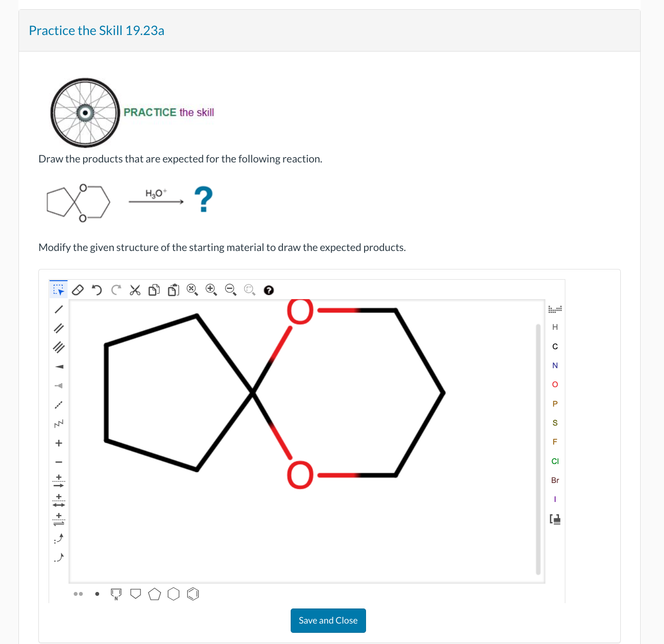This screenshot has height=644, width=664.
Task: Zoom in on the molecule canvas
Action: pyautogui.click(x=211, y=289)
